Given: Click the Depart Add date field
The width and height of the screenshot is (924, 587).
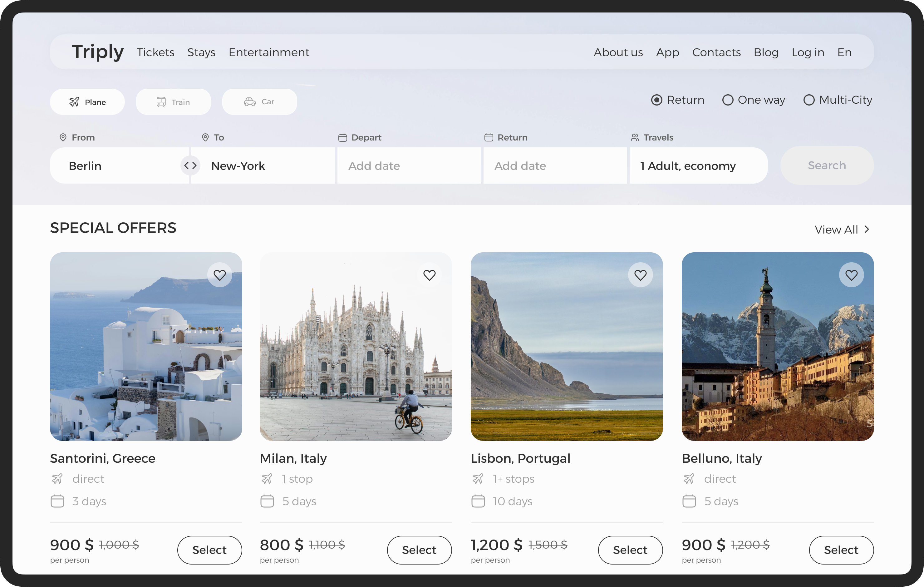Looking at the screenshot, I should tap(409, 166).
